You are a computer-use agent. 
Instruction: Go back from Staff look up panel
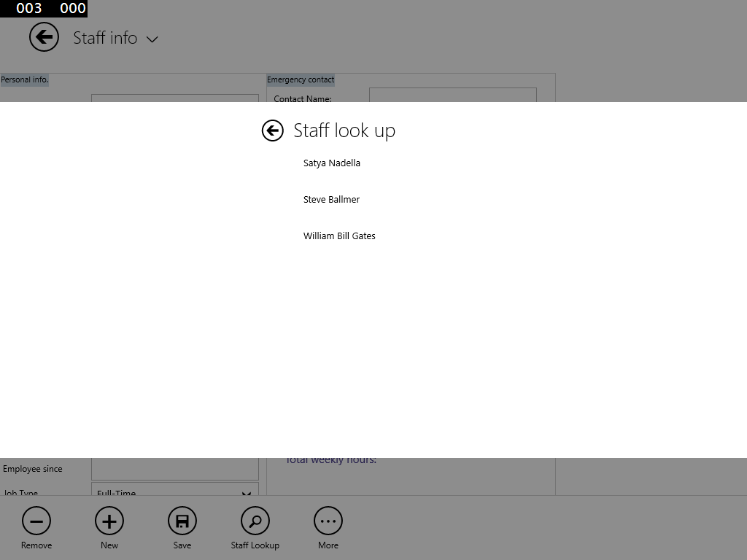point(273,131)
